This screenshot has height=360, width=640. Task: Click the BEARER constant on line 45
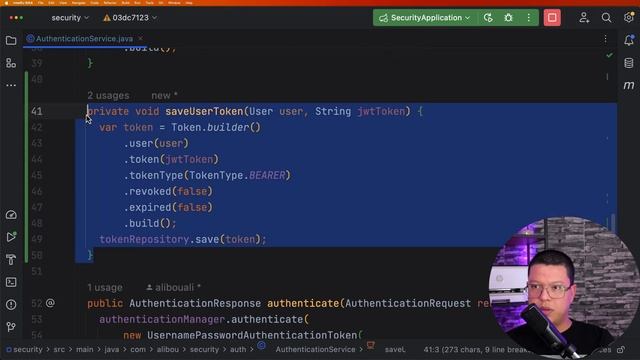click(x=267, y=176)
